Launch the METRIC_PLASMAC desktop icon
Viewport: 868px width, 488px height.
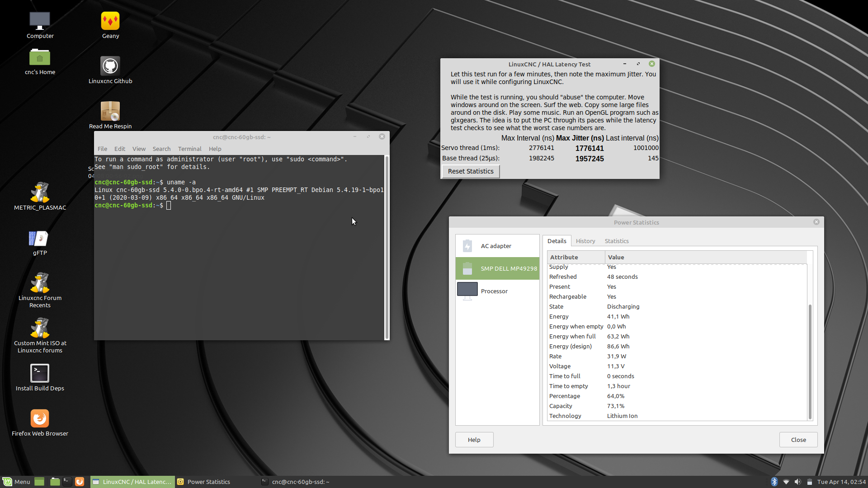click(40, 197)
